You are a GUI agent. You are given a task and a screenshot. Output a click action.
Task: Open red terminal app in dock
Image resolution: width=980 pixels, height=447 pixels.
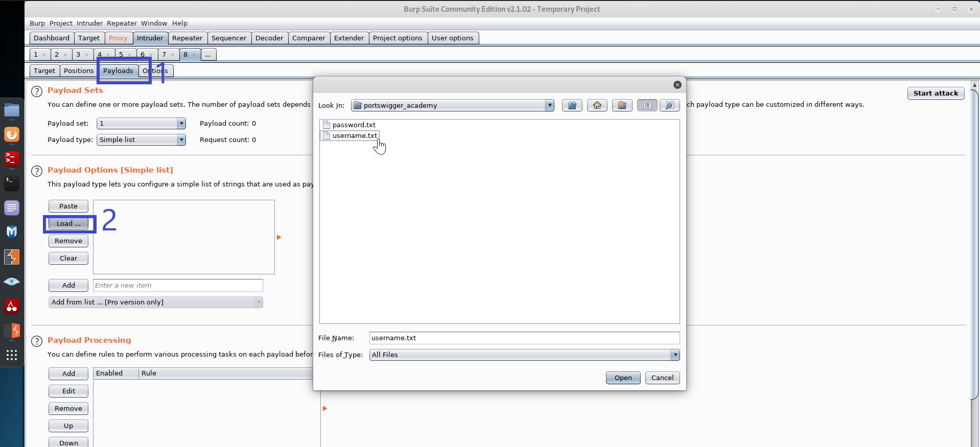(x=12, y=159)
